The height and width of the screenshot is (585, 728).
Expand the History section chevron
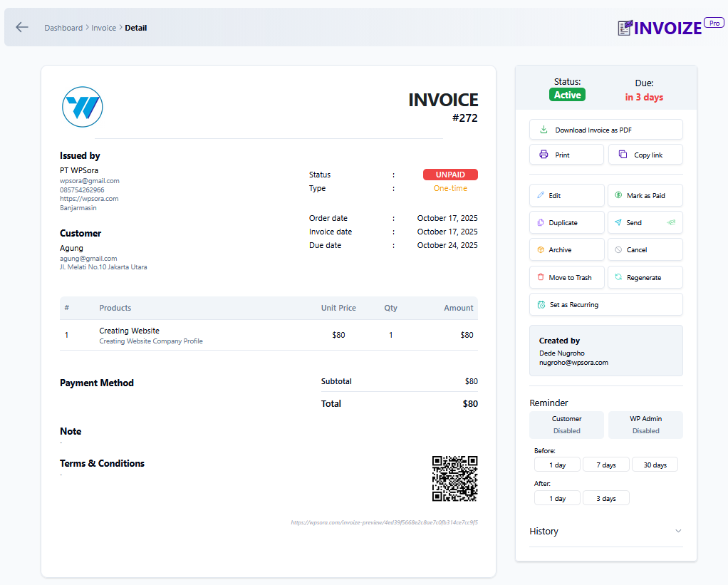coord(679,531)
